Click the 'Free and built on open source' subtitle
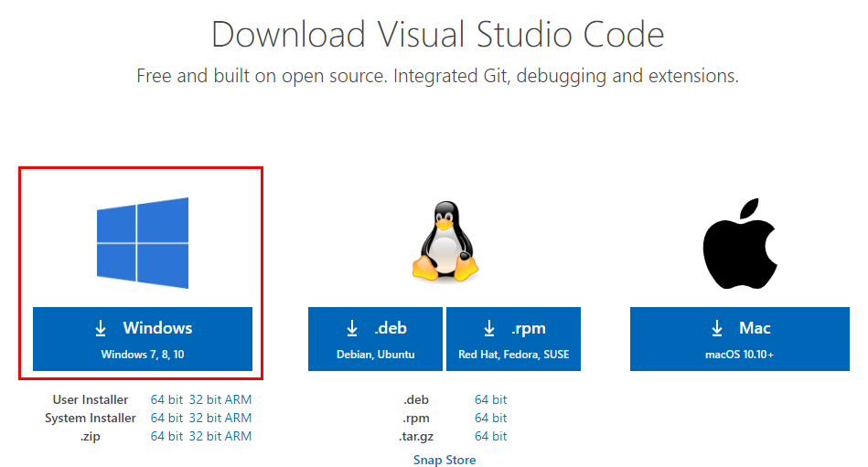 coord(437,76)
